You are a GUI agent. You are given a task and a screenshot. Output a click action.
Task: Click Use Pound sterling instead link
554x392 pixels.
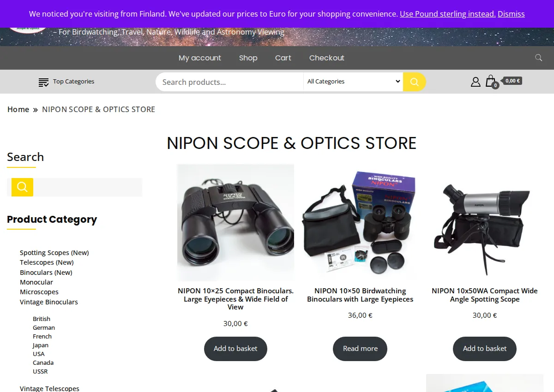coord(448,14)
